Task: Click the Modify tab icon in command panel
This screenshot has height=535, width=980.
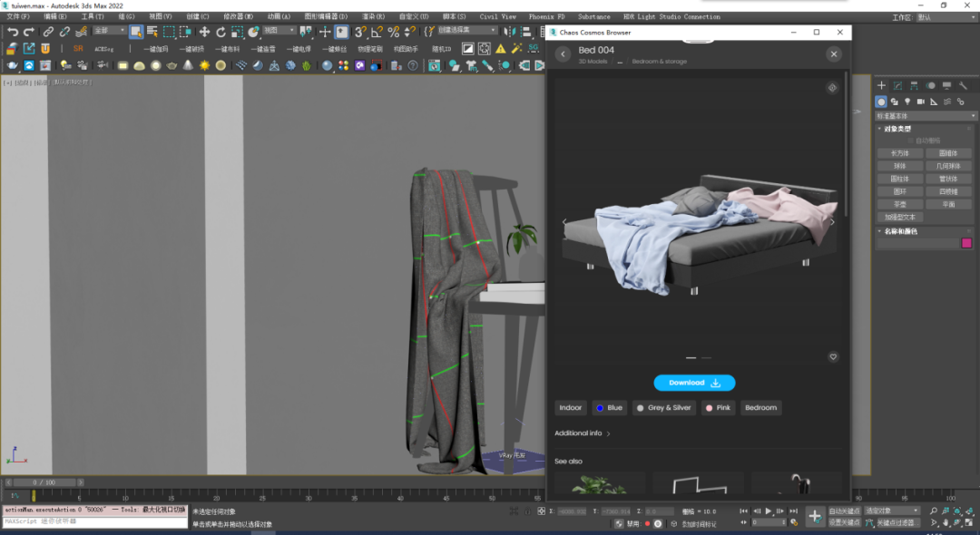Action: coord(897,85)
